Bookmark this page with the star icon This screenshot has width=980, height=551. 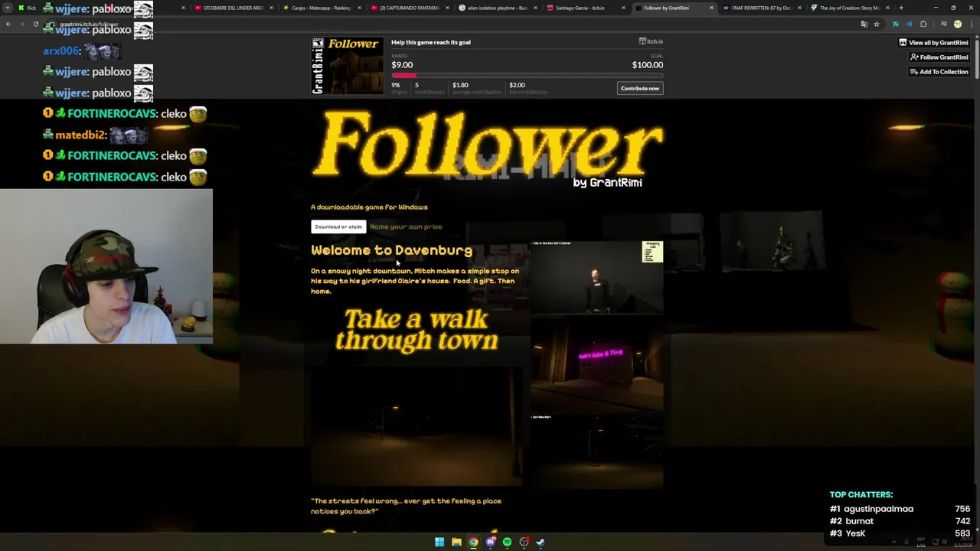click(x=877, y=24)
